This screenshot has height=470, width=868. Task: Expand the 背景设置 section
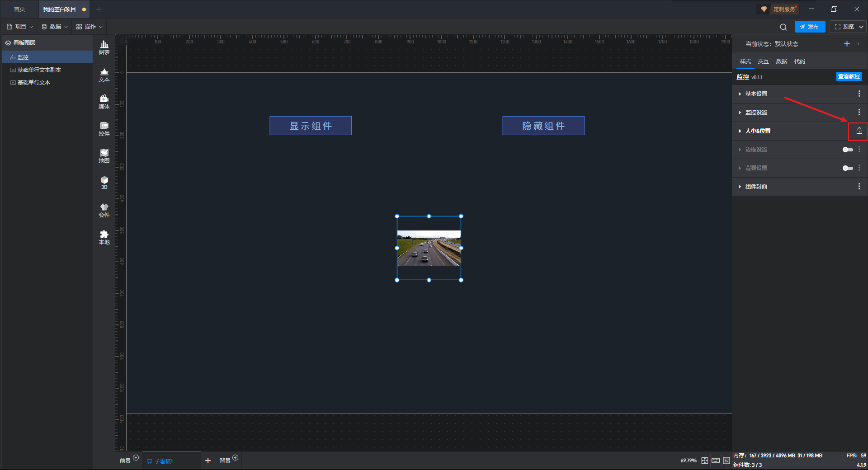[x=740, y=168]
